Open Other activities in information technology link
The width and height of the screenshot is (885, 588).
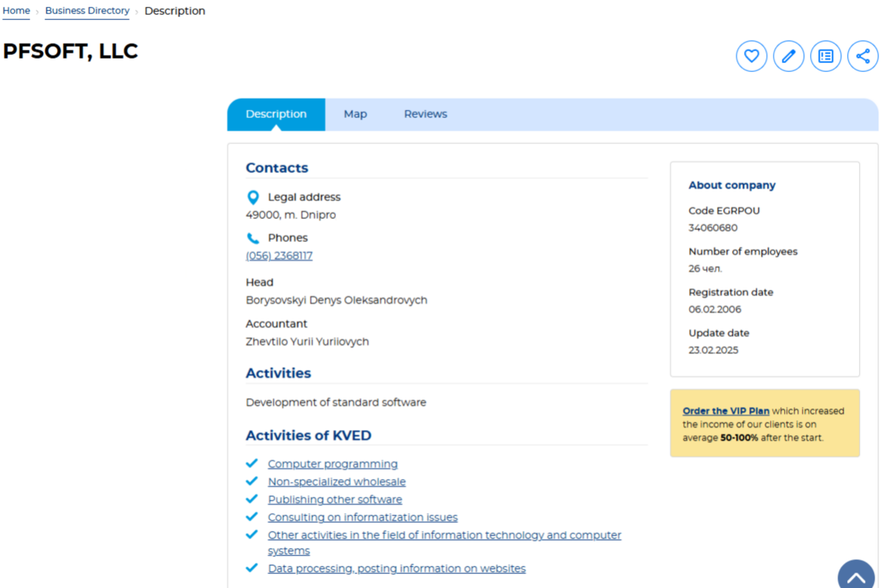(444, 542)
